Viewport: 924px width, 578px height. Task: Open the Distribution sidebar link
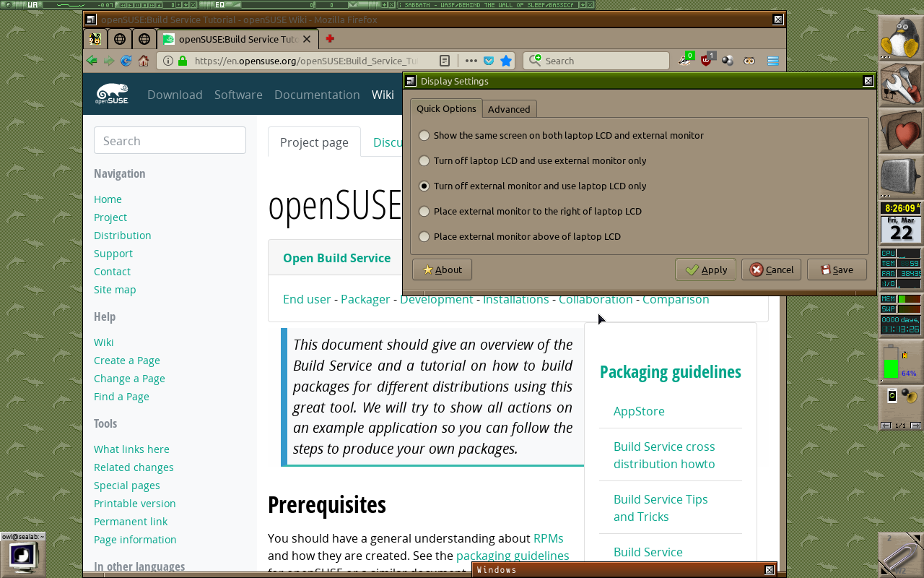tap(123, 236)
